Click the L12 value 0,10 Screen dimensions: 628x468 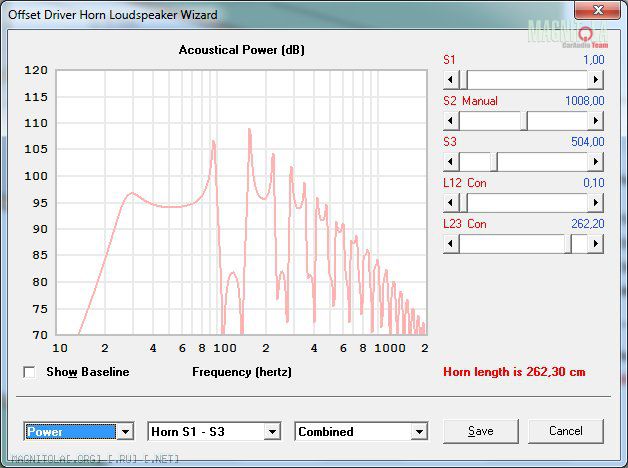coord(594,183)
